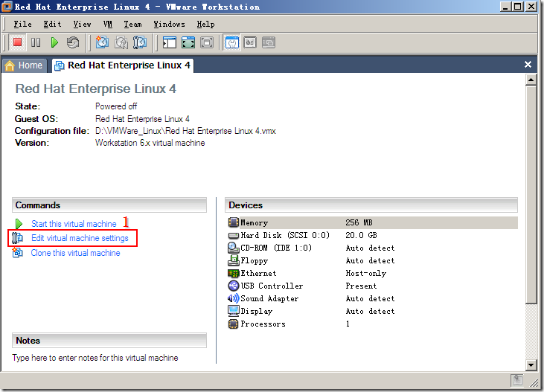Screen dimensions: 544x392
Task: Select the console view toolbar icon
Action: point(269,42)
